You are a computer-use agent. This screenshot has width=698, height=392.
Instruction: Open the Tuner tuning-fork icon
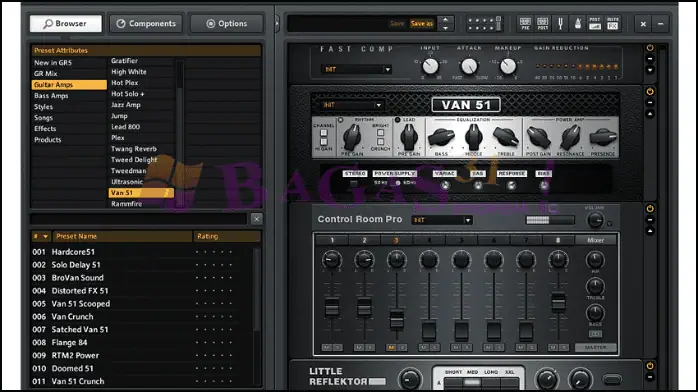[x=560, y=24]
